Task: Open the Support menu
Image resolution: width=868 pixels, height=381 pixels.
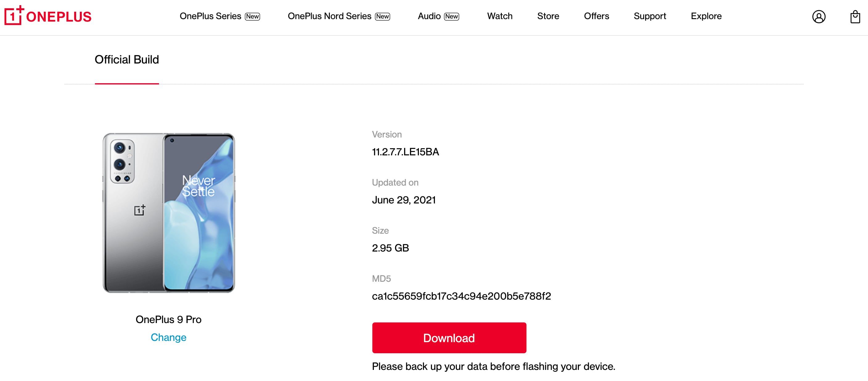Action: [x=650, y=16]
